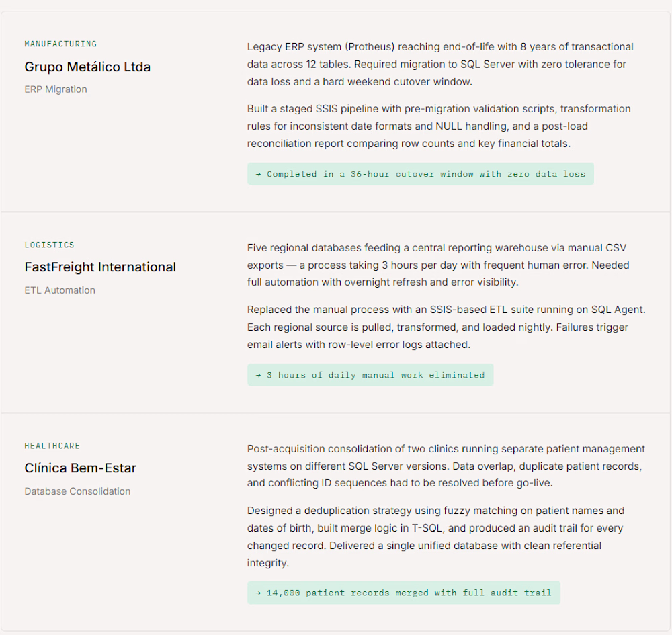
Task: Click the ETL Automation subtitle
Action: [x=60, y=290]
